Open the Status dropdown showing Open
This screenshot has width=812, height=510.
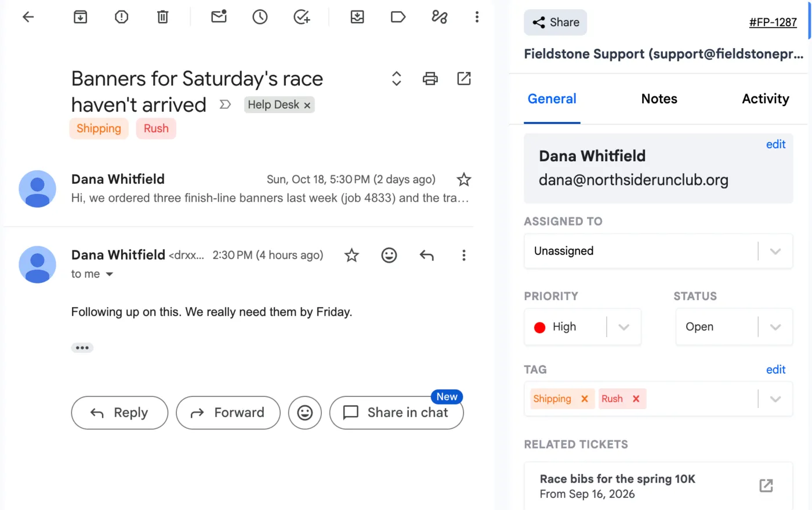tap(734, 327)
